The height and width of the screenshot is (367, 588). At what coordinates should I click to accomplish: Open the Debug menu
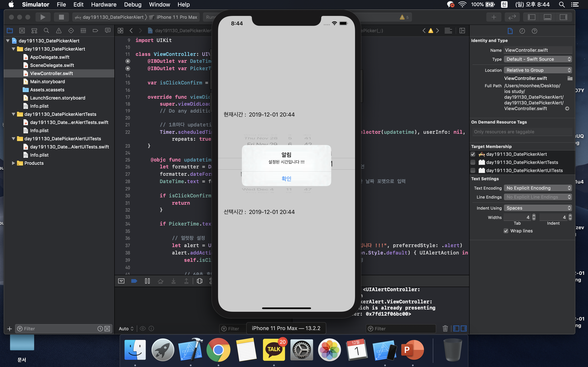pos(133,4)
